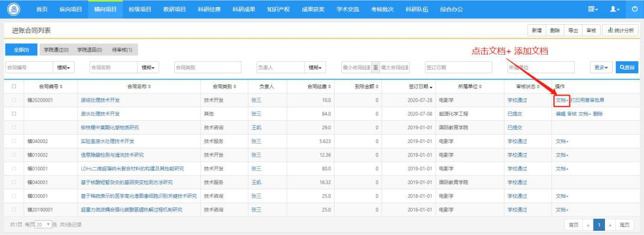644x235 pixels.
Task: Click the power logout icon
Action: click(x=634, y=9)
